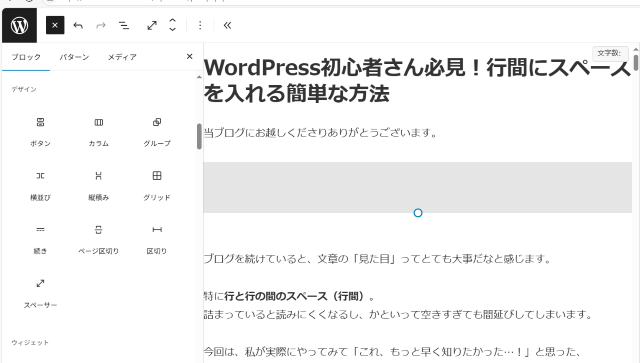Insert a スペーサー block
This screenshot has height=363, width=640.
coord(40,293)
